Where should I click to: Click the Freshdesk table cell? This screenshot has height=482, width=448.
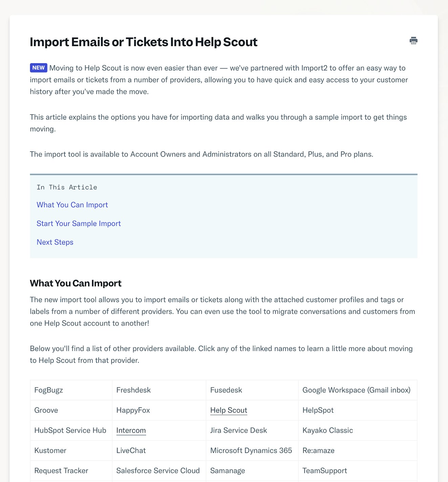(133, 390)
